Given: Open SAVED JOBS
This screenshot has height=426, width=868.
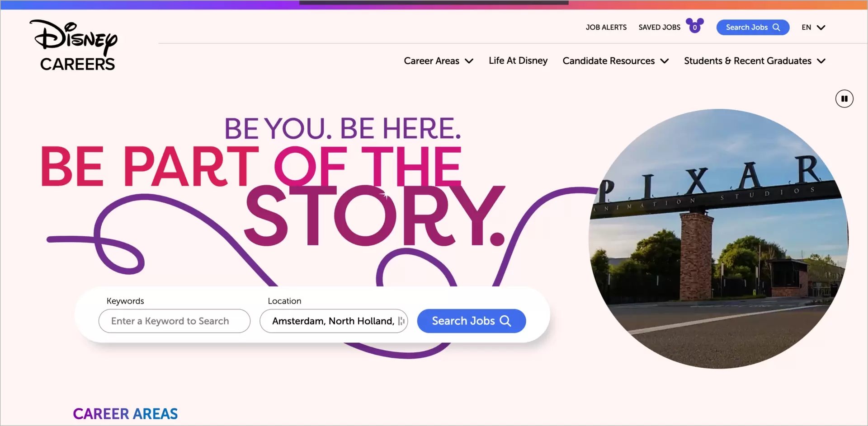Looking at the screenshot, I should 660,27.
